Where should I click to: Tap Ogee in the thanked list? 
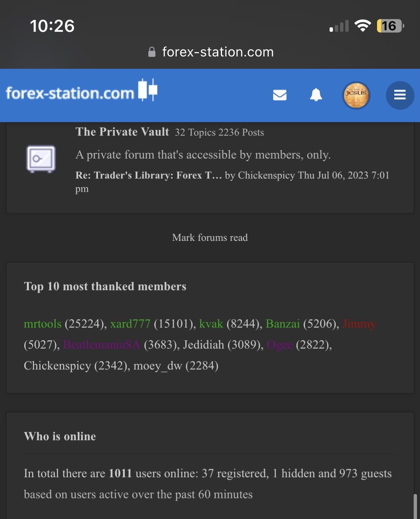(280, 345)
